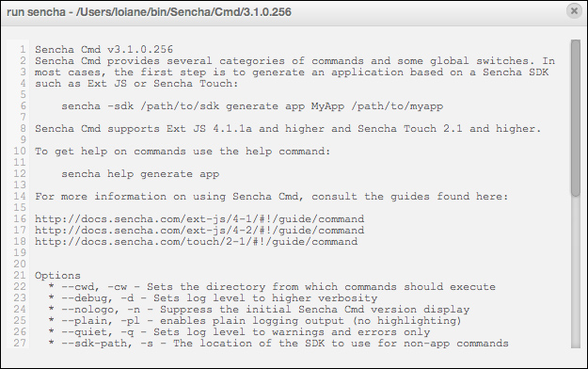Click the --debug option line
Screen dimensions: 588x369
(x=213, y=298)
